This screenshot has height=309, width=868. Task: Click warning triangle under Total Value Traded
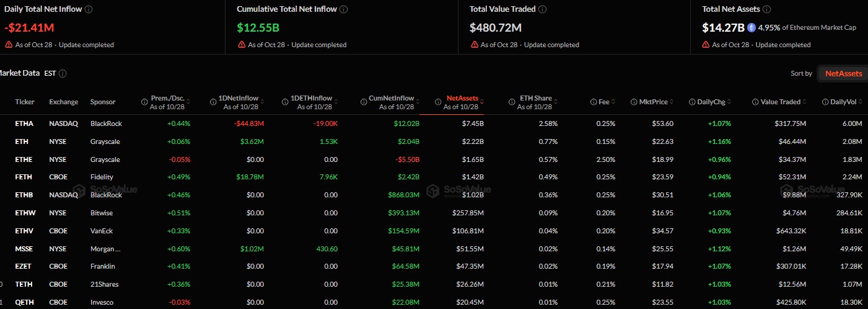475,45
